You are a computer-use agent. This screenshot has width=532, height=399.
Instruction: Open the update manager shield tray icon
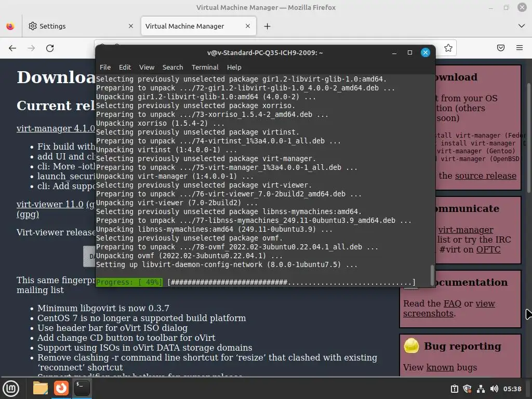coord(467,389)
